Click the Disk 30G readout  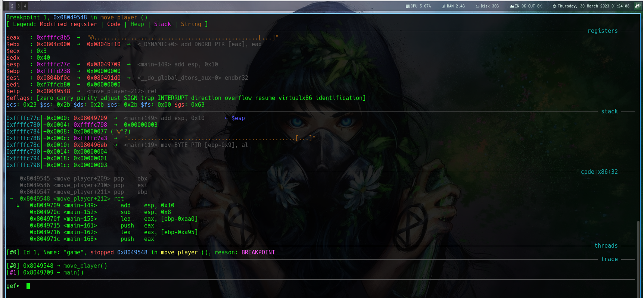490,6
